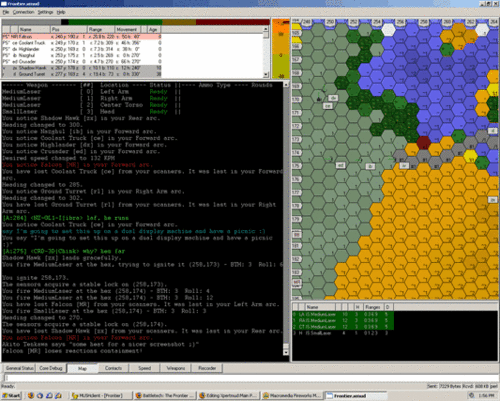Viewport: 500px width, 401px height.
Task: Select the Highlander contact row
Action: [82, 49]
